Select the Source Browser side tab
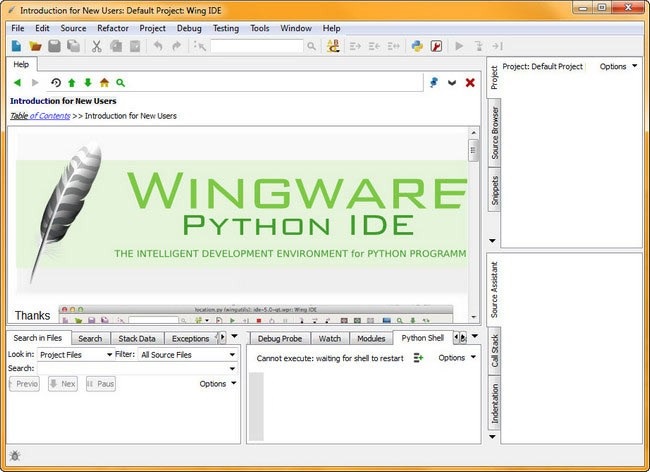The image size is (650, 472). click(495, 133)
